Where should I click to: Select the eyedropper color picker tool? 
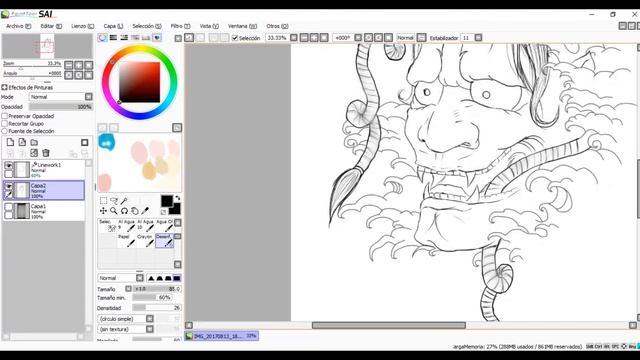[145, 211]
